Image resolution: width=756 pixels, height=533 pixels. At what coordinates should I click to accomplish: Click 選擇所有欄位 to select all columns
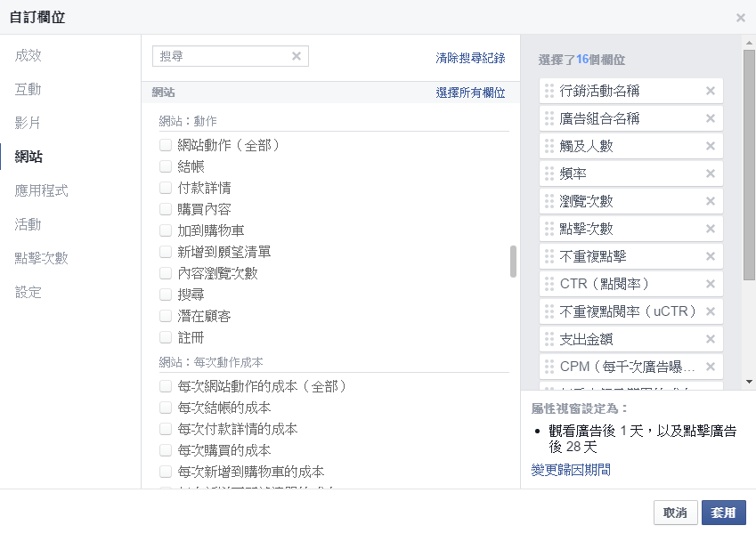click(x=470, y=93)
